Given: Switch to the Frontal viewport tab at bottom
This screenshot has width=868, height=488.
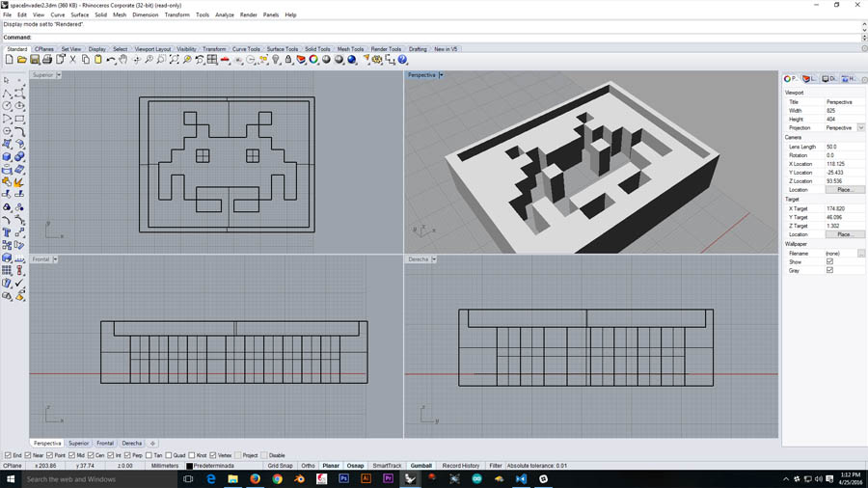Looking at the screenshot, I should click(104, 444).
